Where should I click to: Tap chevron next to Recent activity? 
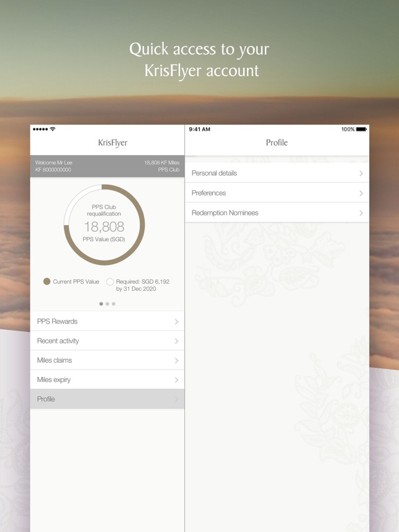177,341
